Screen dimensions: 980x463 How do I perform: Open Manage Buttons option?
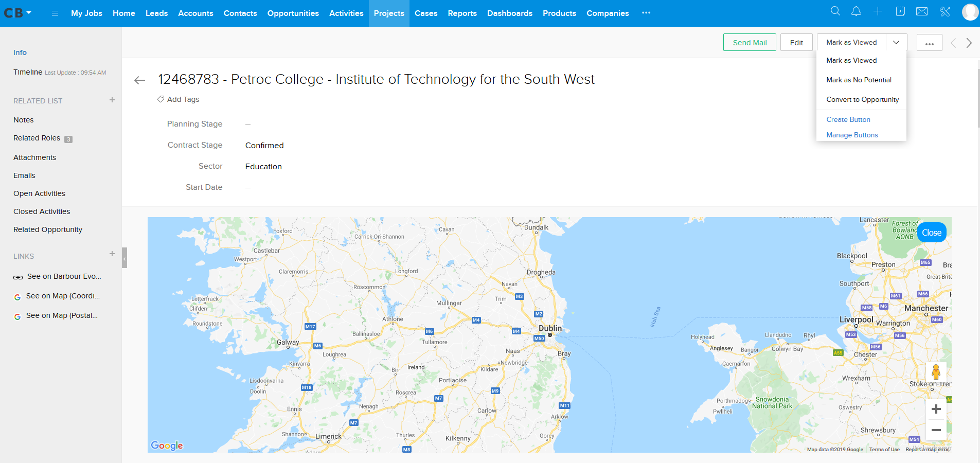[x=852, y=135]
